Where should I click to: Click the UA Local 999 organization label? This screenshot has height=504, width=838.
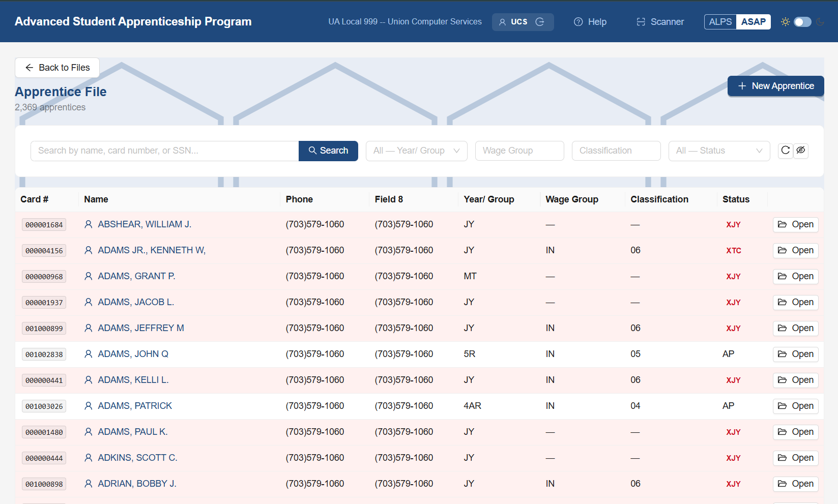405,22
